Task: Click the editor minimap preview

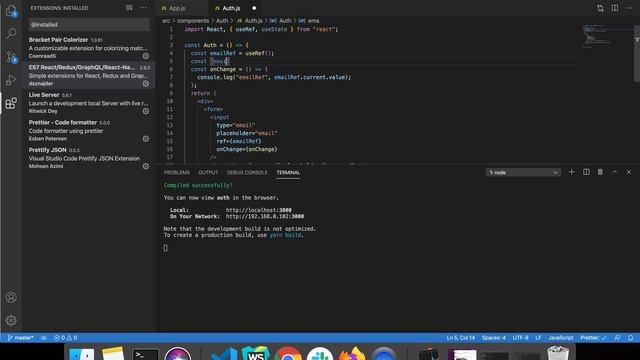Action: 607,36
